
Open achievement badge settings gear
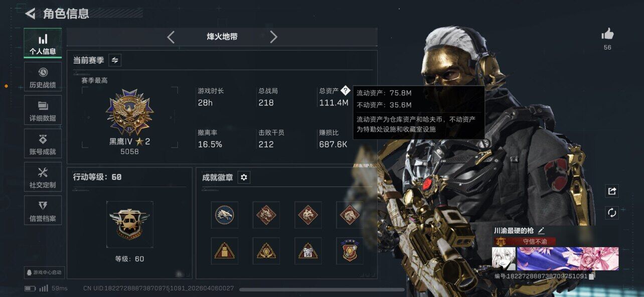[x=244, y=177]
